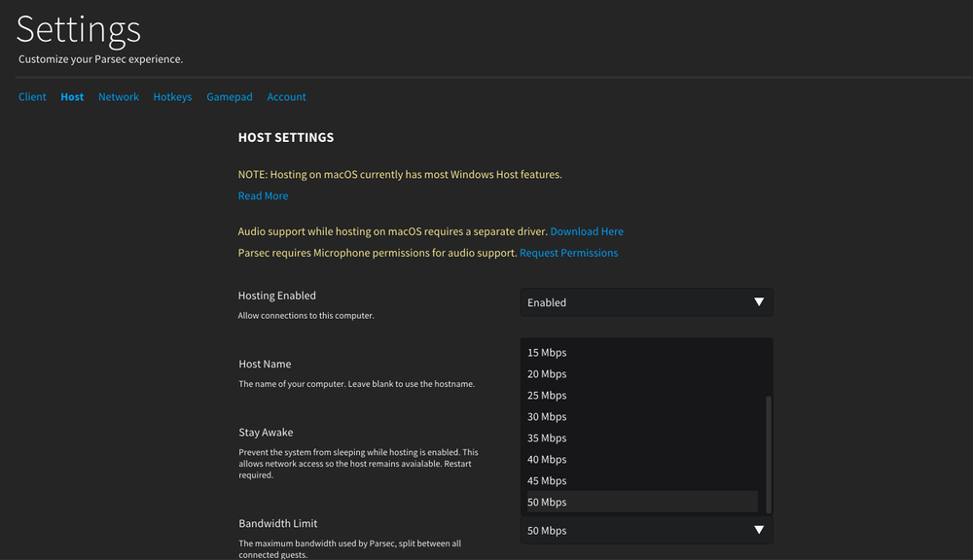Follow the Read More link

263,195
